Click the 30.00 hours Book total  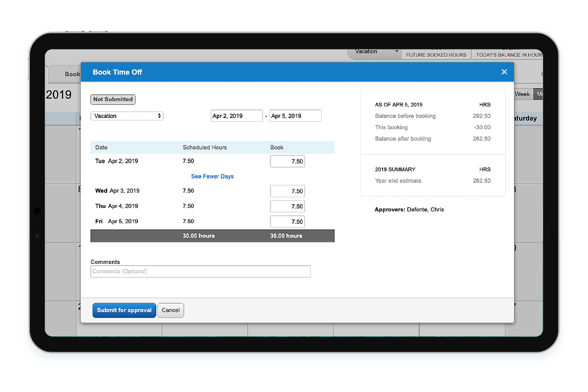click(x=286, y=236)
